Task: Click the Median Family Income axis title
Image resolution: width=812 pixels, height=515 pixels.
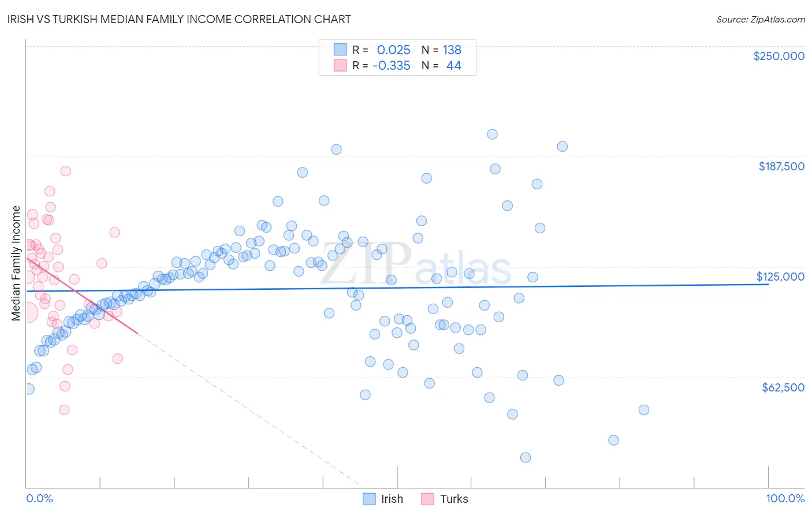Action: [16, 263]
